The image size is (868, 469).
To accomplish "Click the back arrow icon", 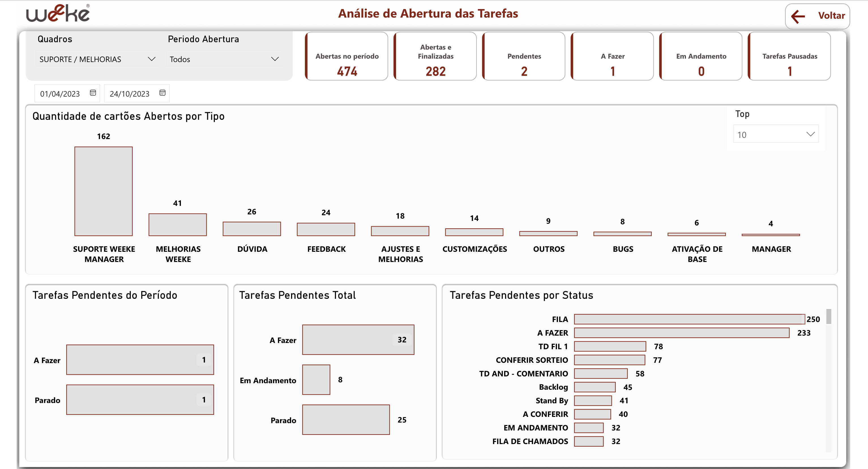I will click(x=798, y=16).
